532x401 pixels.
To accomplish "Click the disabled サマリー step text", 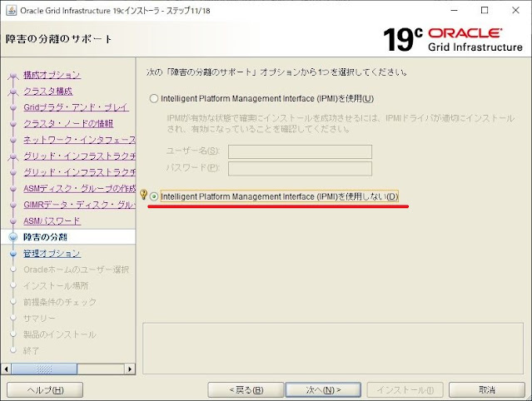I will 39,319.
